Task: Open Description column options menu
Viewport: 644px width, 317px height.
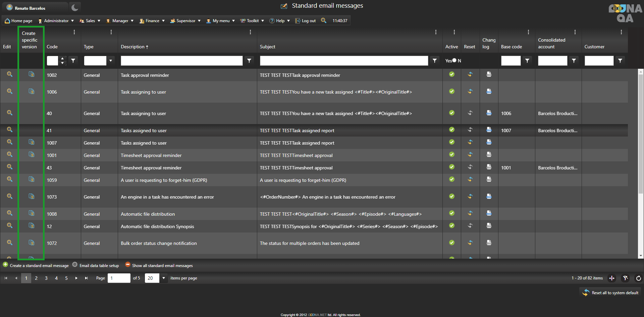Action: [250, 32]
